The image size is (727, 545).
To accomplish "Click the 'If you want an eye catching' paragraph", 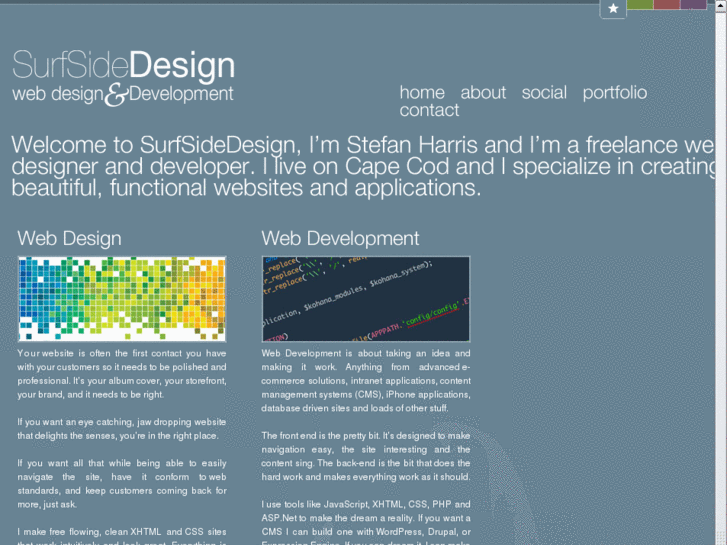I will point(122,429).
